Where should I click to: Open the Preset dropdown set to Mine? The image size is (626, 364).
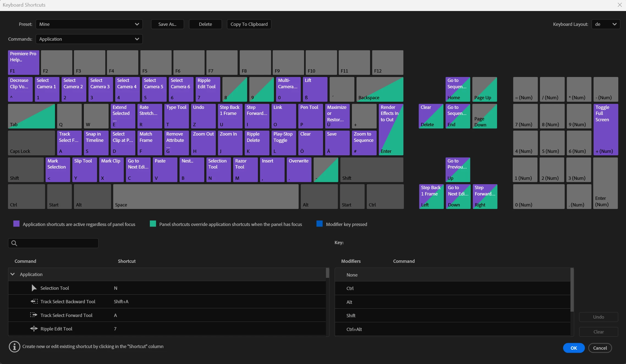tap(89, 24)
